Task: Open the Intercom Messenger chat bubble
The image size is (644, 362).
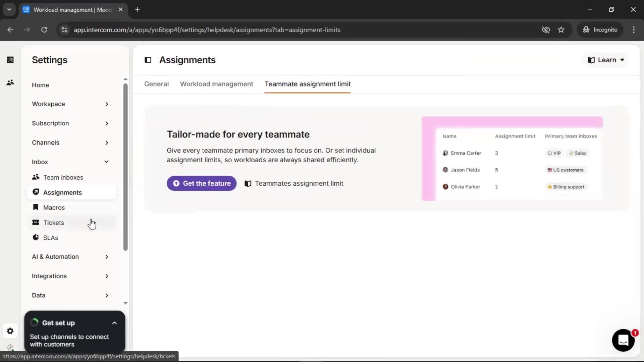Action: click(x=623, y=340)
